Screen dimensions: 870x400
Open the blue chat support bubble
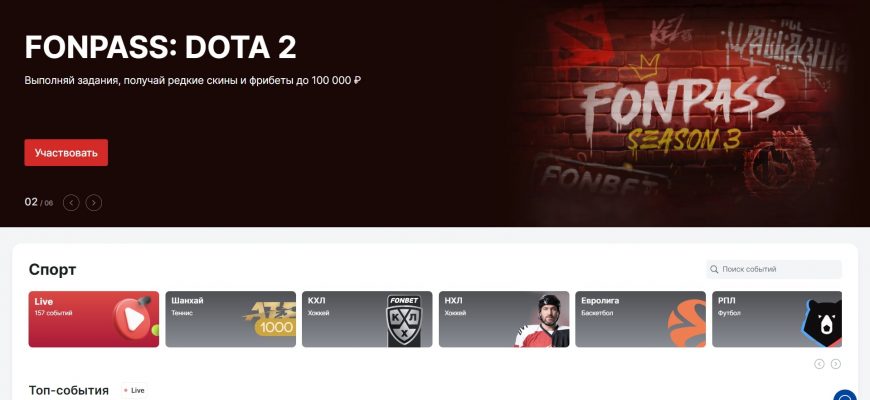pyautogui.click(x=847, y=396)
